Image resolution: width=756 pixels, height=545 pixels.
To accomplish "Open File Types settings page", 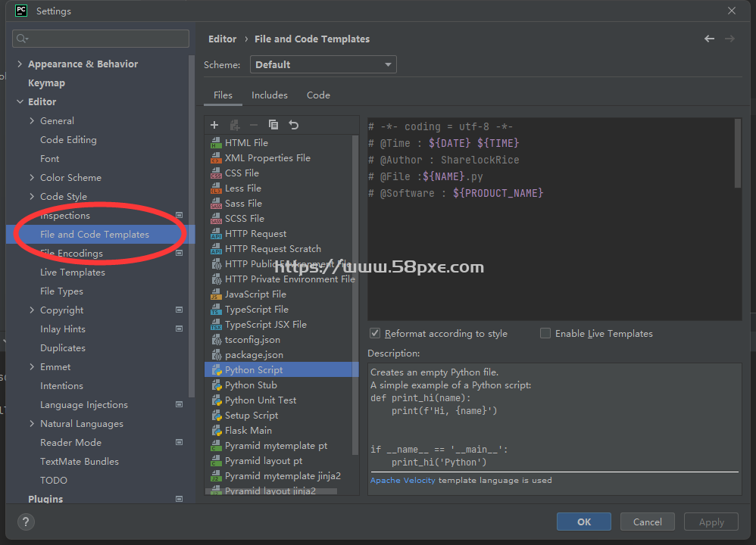I will click(x=61, y=291).
